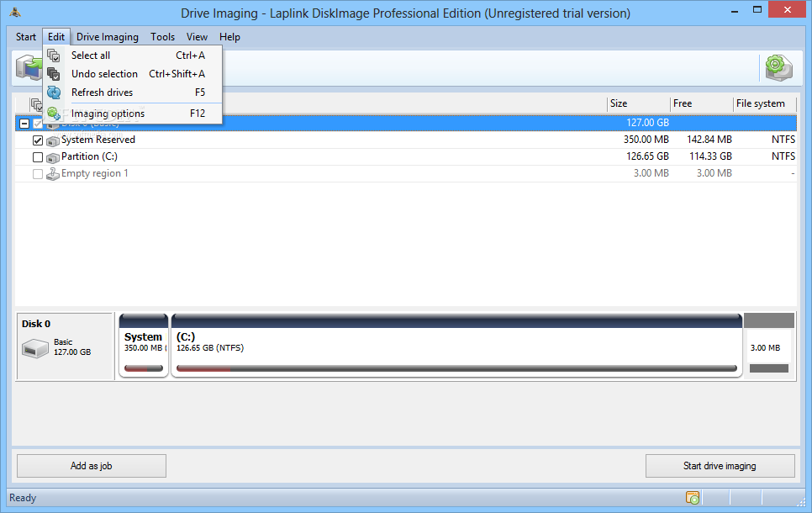The width and height of the screenshot is (812, 513).
Task: Click the System partition usage bar
Action: coord(144,368)
